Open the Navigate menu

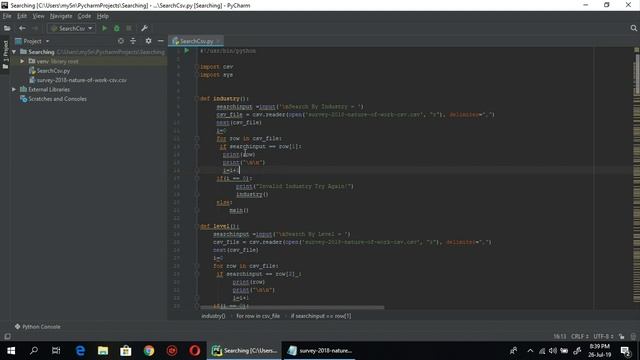pyautogui.click(x=61, y=16)
